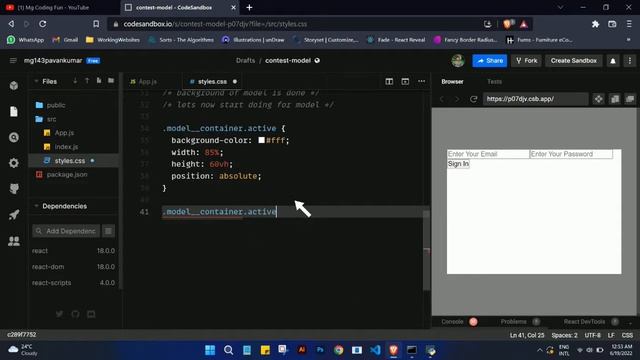Select the Browser preview tab
Viewport: 640px width, 360px height.
point(452,82)
